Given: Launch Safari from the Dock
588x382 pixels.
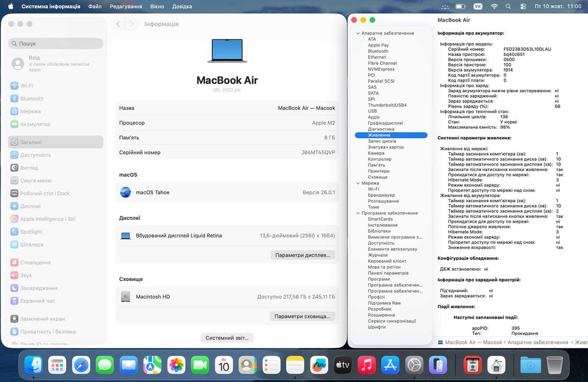Looking at the screenshot, I should coord(81,365).
